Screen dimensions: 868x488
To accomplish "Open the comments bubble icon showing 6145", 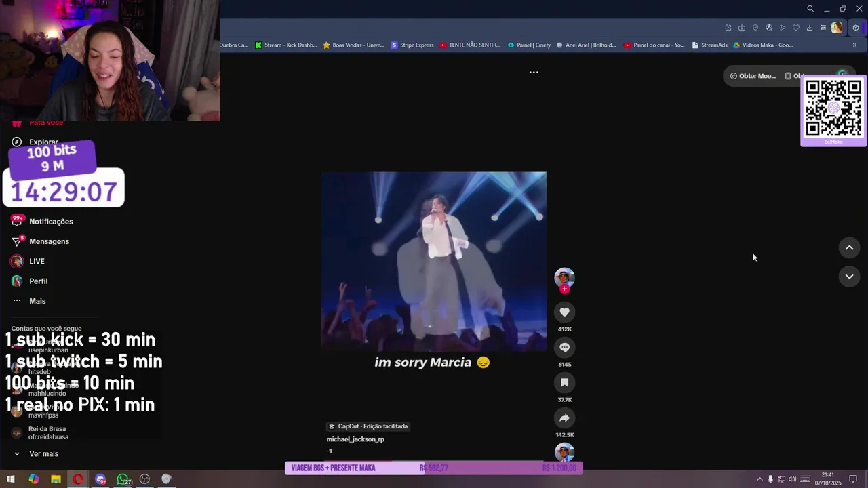I will 564,347.
